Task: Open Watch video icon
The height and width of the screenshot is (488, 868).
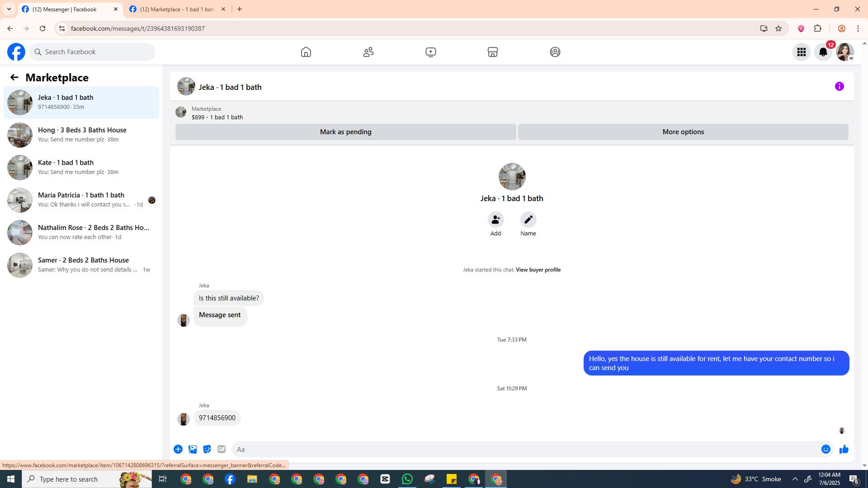Action: (430, 52)
